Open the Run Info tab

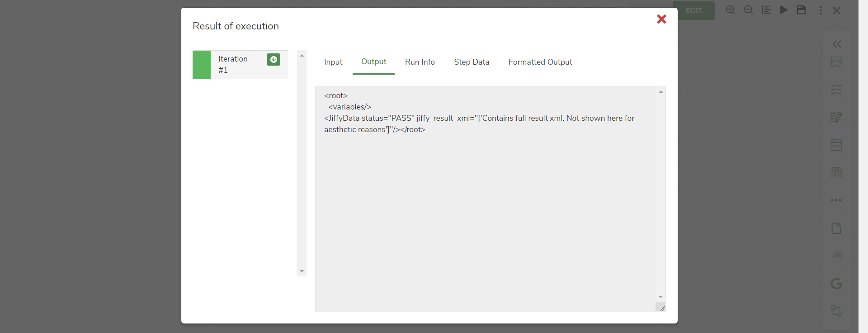(420, 62)
